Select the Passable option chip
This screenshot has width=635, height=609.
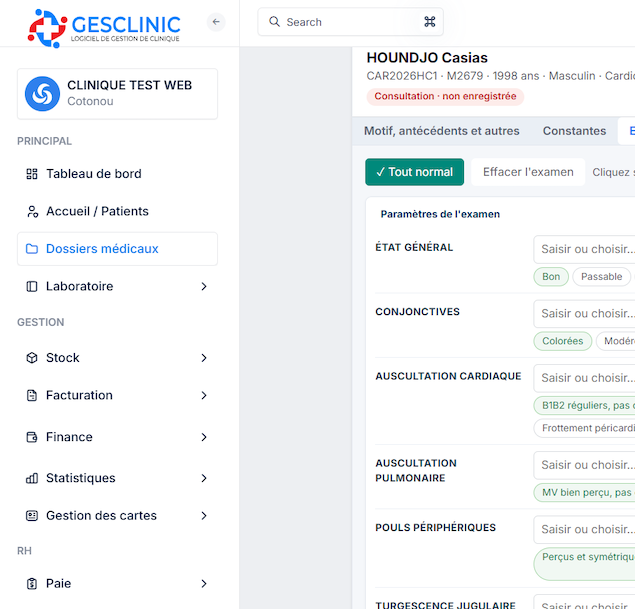click(x=601, y=277)
